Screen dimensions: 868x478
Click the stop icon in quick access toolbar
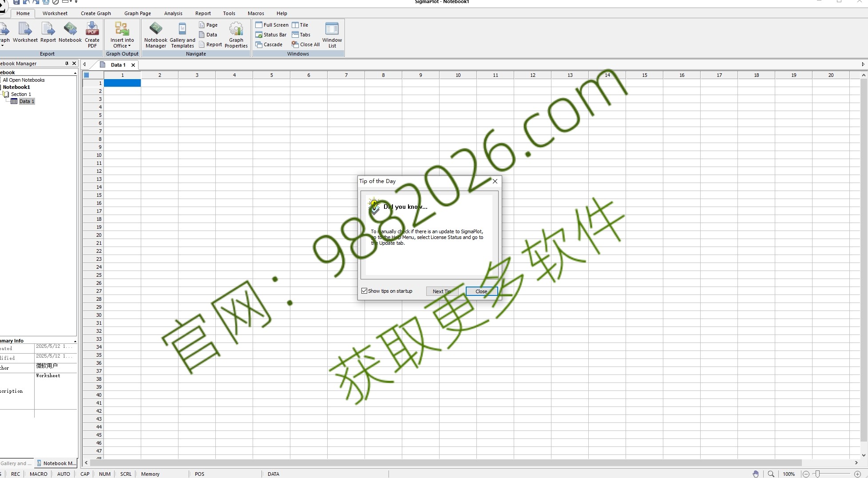[x=55, y=2]
